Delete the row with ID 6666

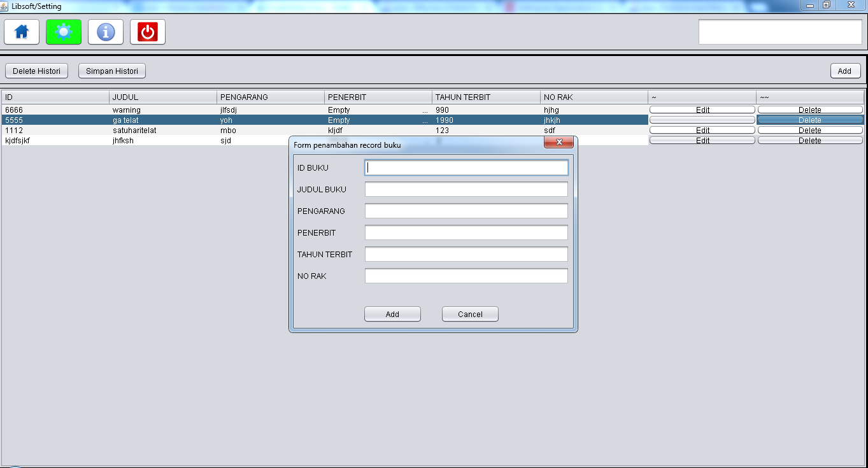(x=810, y=110)
